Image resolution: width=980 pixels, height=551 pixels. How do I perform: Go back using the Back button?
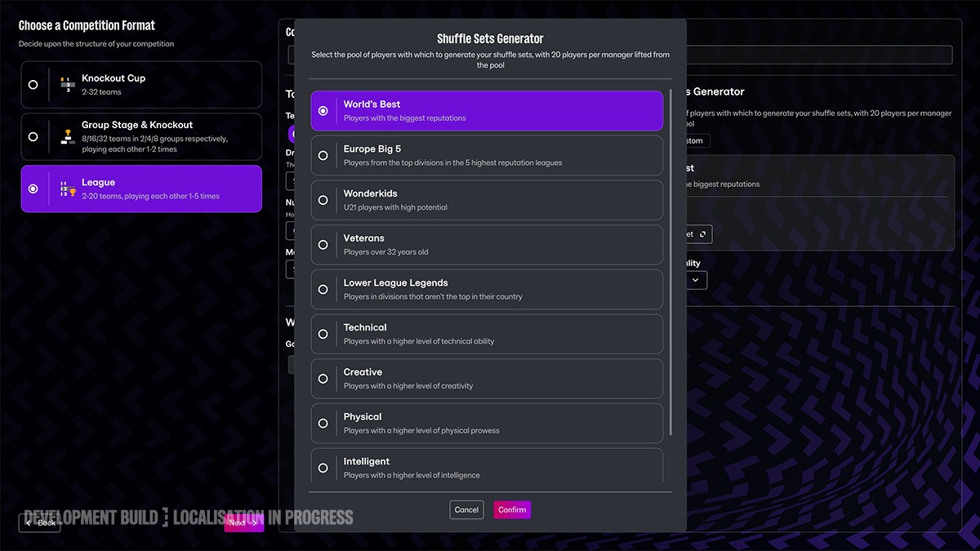40,522
